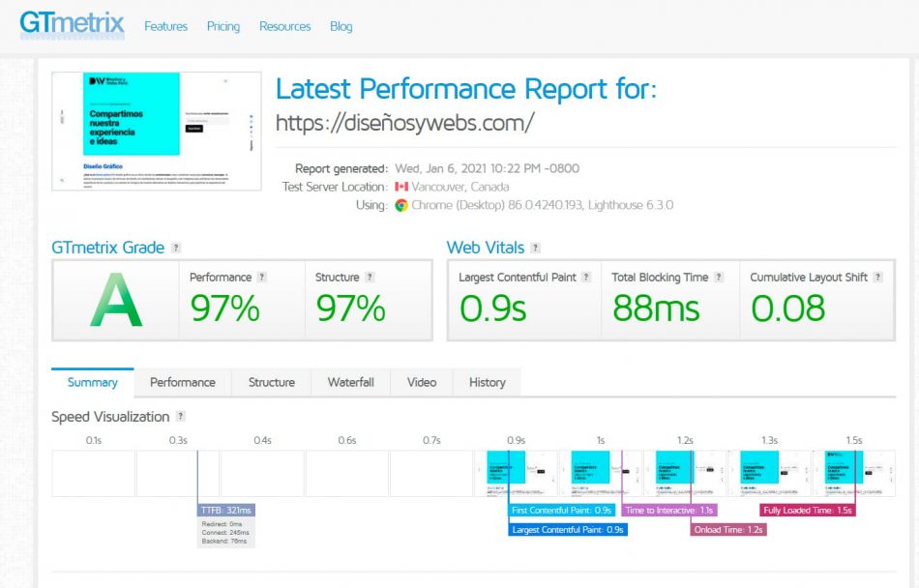Click the Chrome (Desktop) Lighthouse version text
This screenshot has height=588, width=919.
point(542,205)
